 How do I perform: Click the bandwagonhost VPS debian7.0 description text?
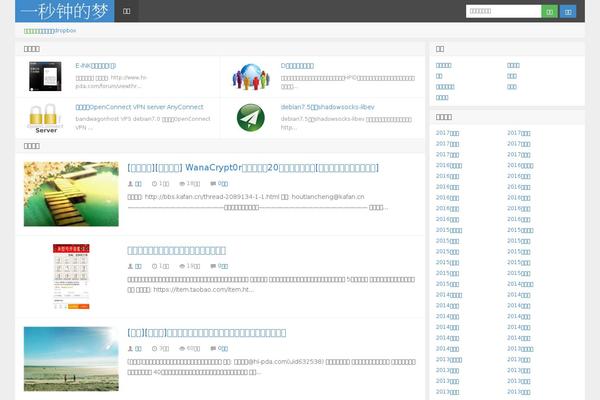143,123
